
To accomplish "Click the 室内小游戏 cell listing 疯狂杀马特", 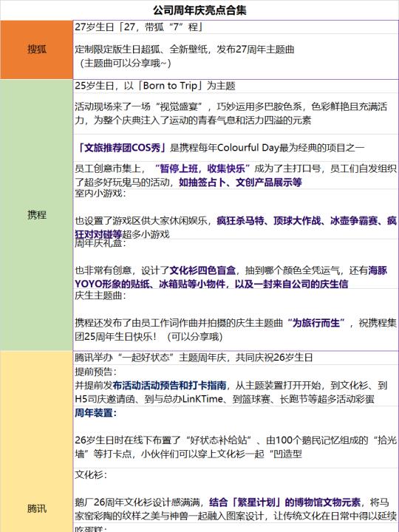I will (x=236, y=214).
